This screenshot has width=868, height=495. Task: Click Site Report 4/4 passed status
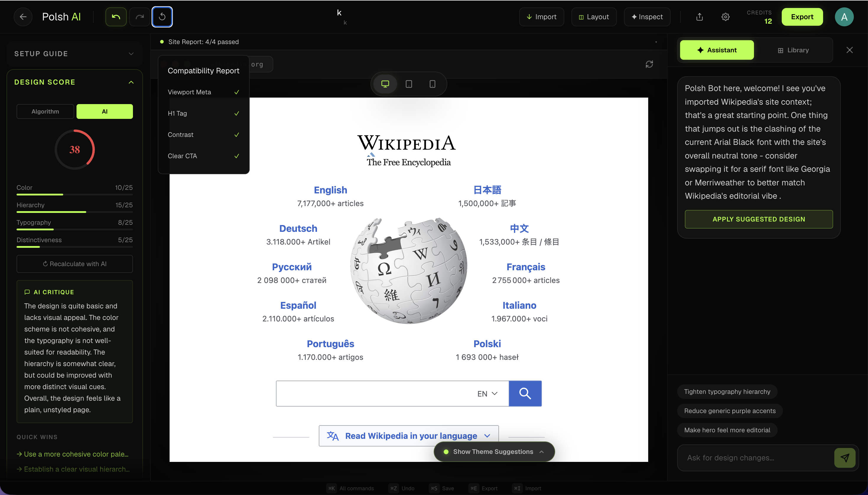200,42
